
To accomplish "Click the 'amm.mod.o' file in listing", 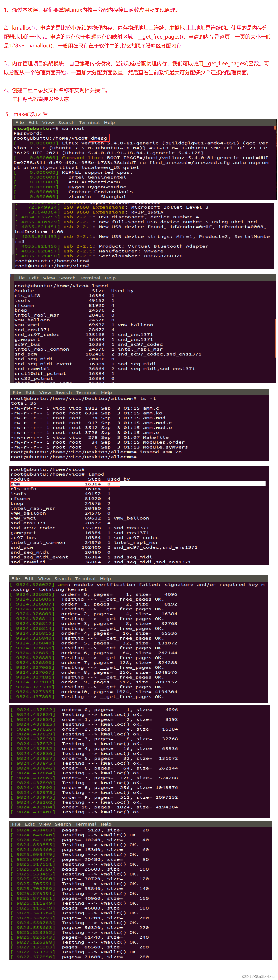I will [158, 428].
